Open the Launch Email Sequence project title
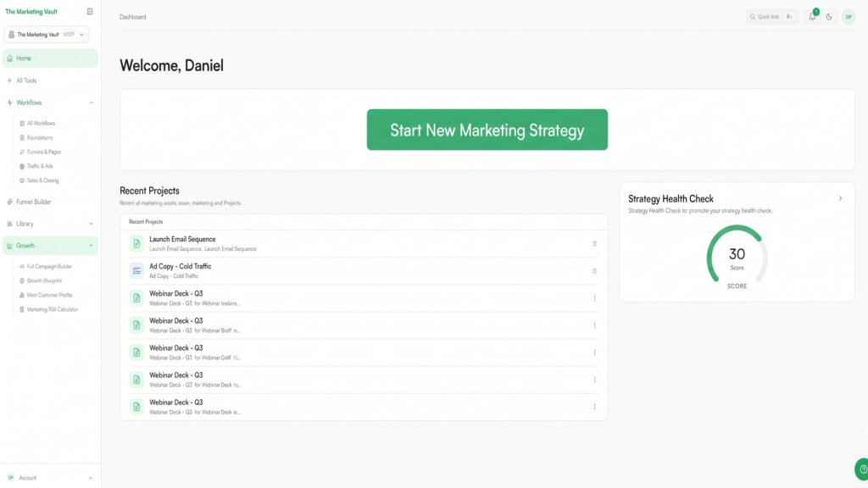868x488 pixels. [x=182, y=239]
